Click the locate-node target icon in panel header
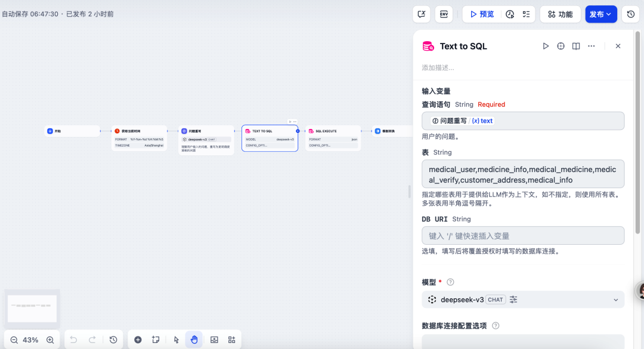The image size is (644, 349). click(x=561, y=46)
